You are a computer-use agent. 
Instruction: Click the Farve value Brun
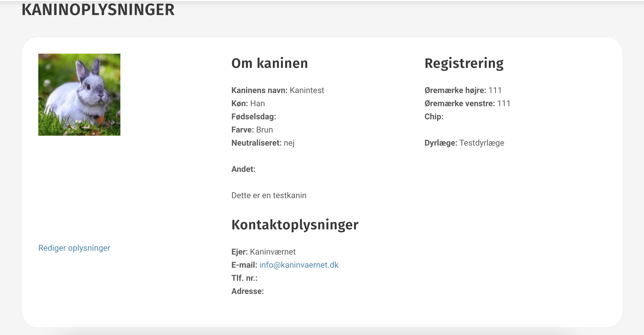pos(265,130)
